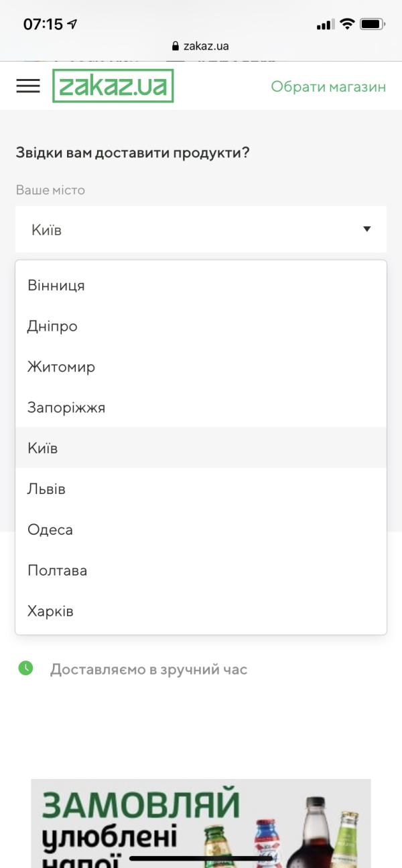Select Запоріжжя from the list
The image size is (402, 868).
click(66, 407)
